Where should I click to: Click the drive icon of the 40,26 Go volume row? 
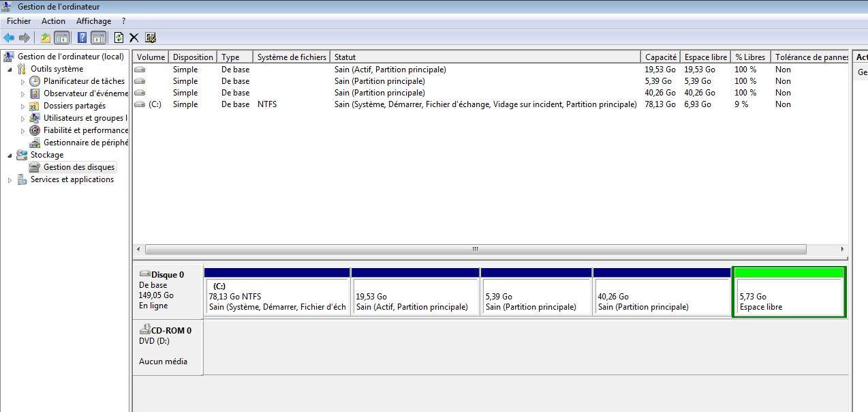140,93
